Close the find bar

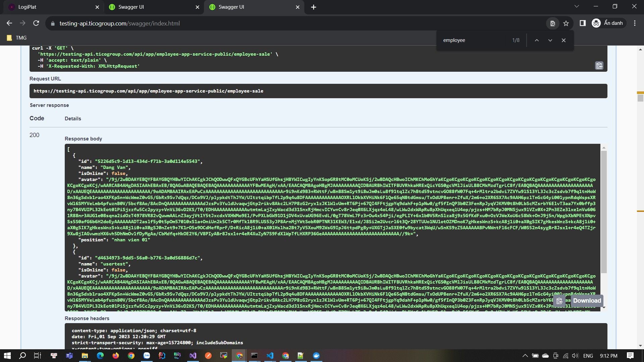coord(563,40)
